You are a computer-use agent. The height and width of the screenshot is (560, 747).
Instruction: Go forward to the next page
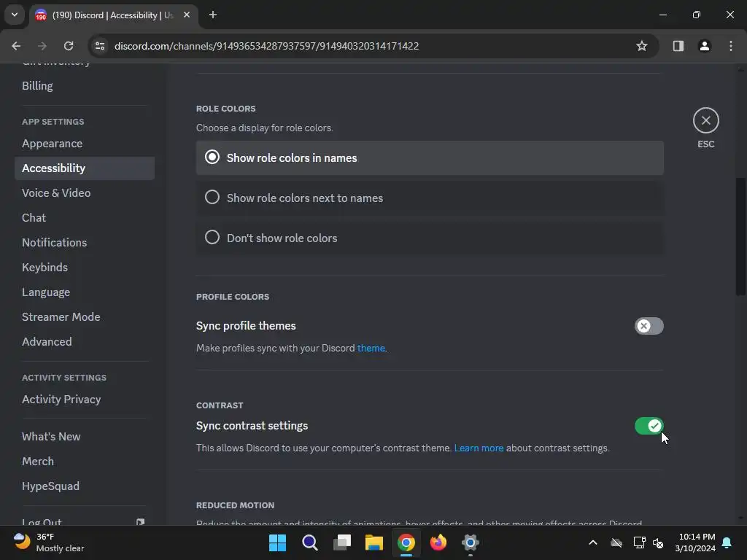click(x=42, y=46)
